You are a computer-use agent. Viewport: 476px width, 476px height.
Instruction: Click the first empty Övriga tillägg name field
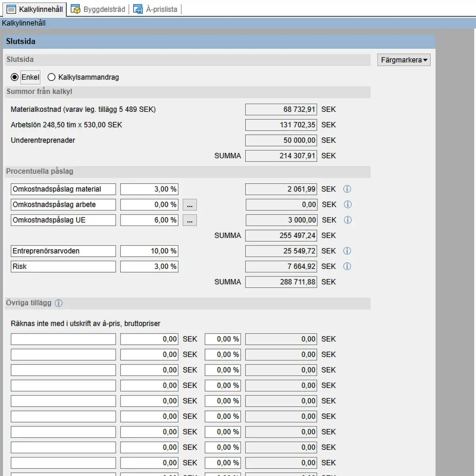[x=63, y=339]
